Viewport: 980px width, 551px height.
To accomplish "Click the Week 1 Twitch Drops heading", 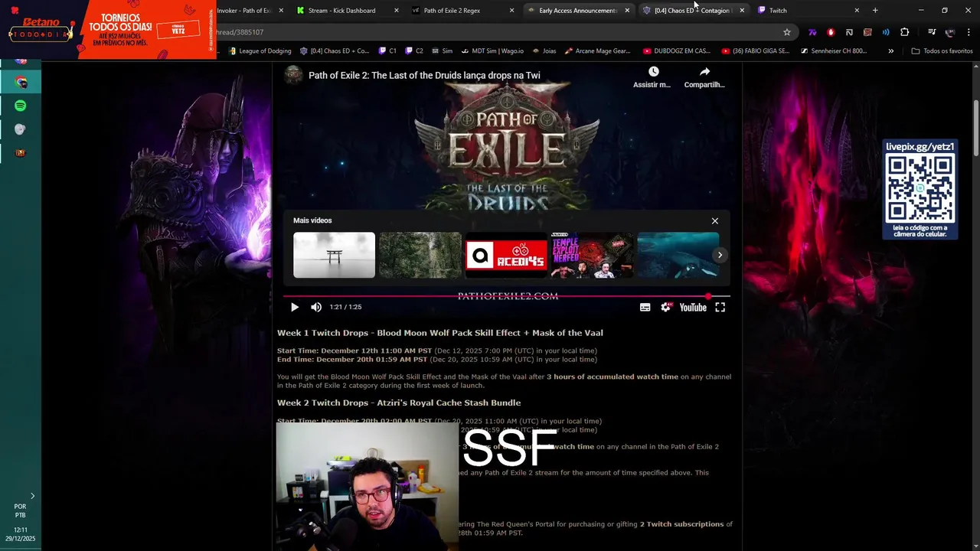I will point(439,333).
